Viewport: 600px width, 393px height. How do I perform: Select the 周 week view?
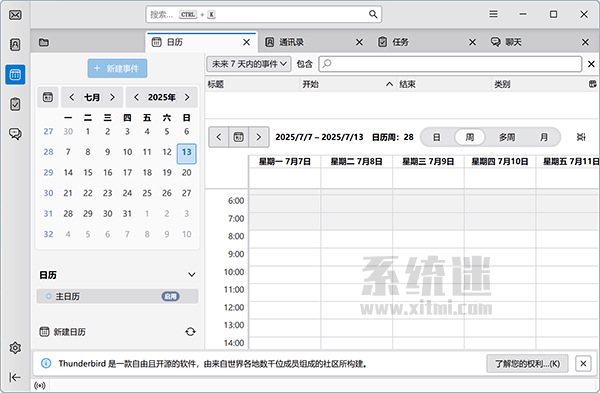470,137
